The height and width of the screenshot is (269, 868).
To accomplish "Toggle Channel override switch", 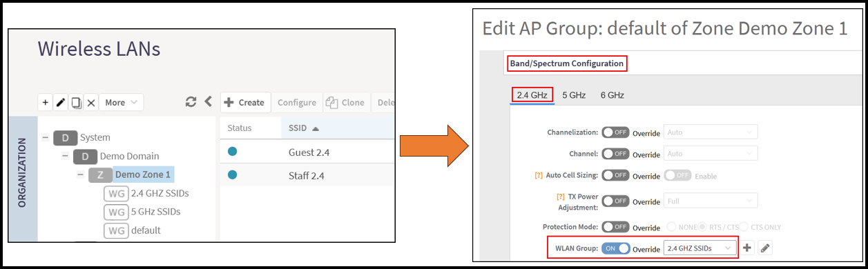I will [x=615, y=154].
